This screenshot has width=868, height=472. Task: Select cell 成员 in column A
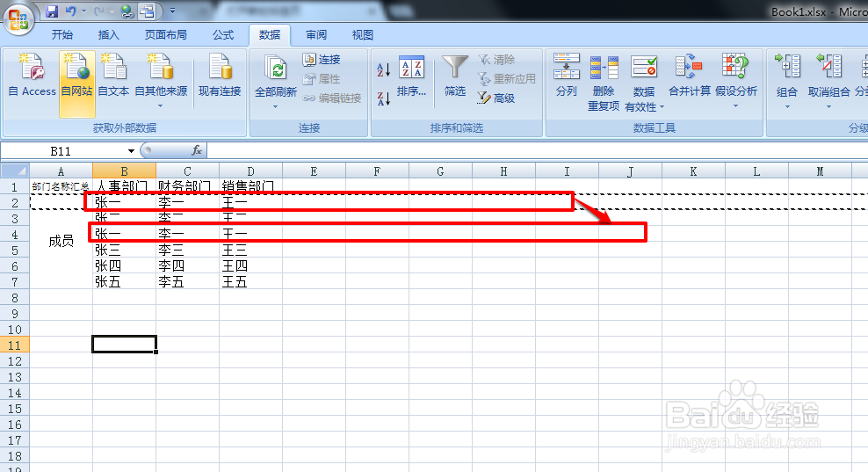61,241
